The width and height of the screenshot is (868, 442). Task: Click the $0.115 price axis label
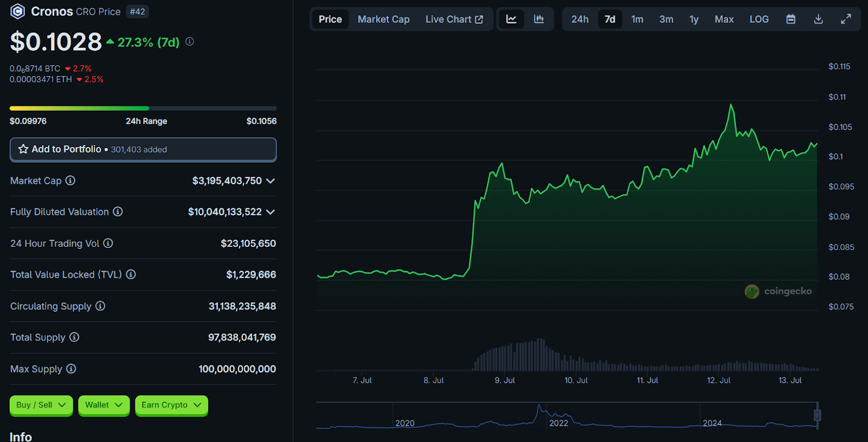tap(839, 67)
